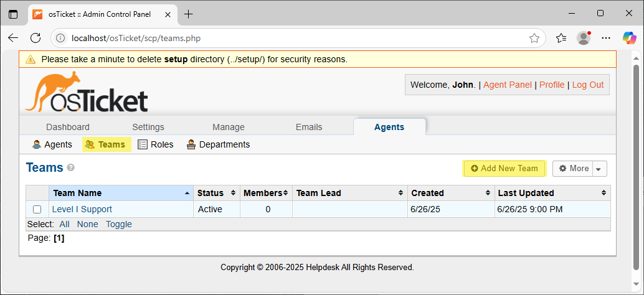Open the Roles sub-navigation item
This screenshot has height=295, width=644.
(156, 144)
